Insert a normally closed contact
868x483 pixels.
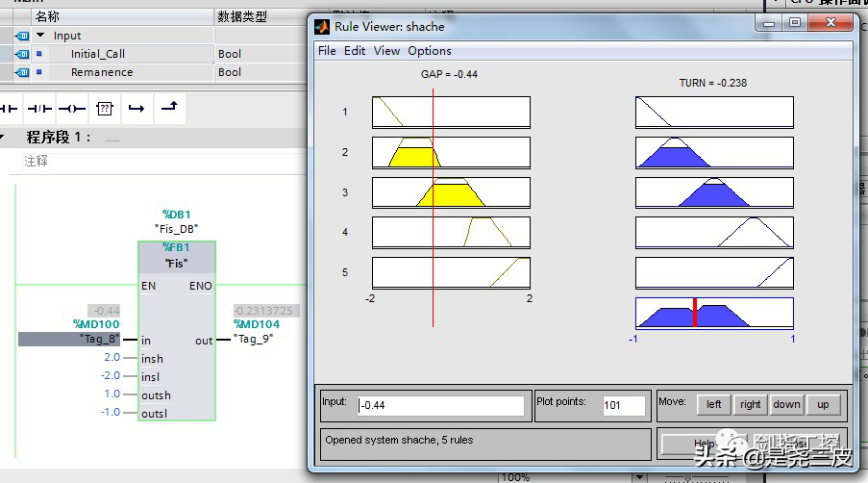[x=39, y=109]
